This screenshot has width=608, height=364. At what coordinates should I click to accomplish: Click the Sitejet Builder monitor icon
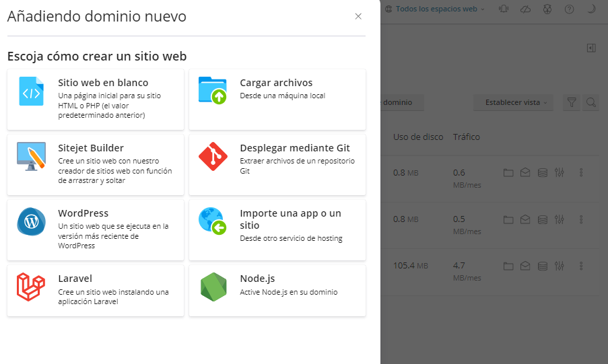click(x=32, y=156)
